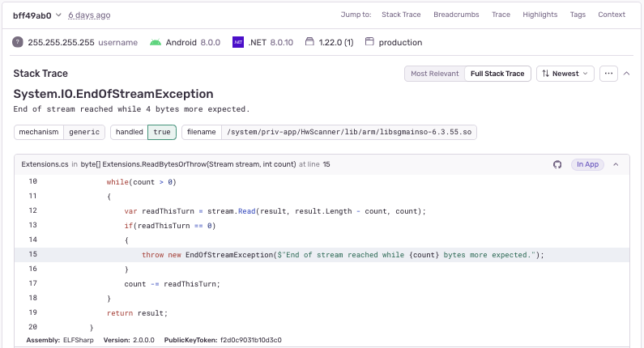Click the In App badge

click(x=587, y=164)
